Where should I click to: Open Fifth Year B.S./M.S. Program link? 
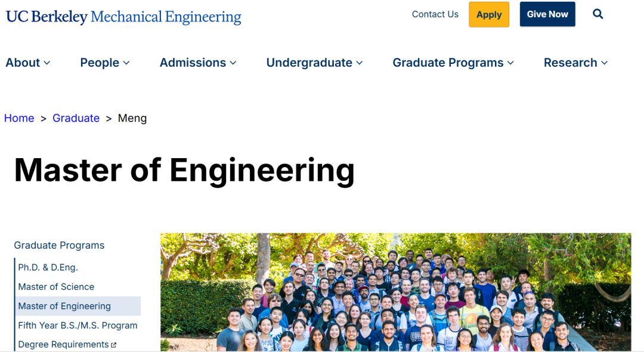click(78, 325)
